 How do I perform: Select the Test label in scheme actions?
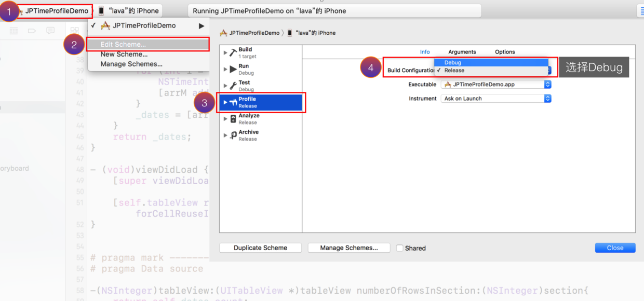click(244, 83)
